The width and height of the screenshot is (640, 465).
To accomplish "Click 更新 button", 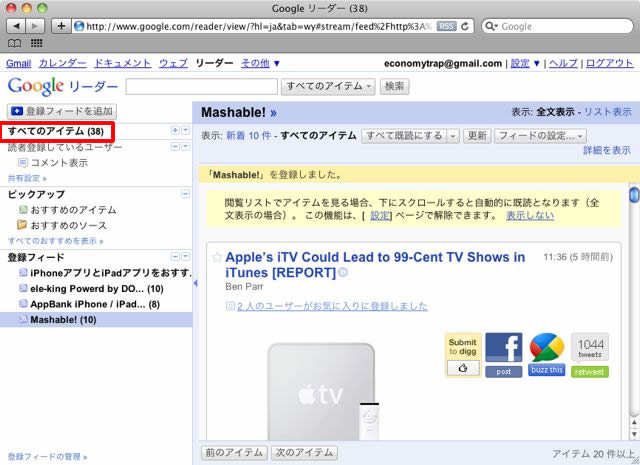I will (477, 136).
